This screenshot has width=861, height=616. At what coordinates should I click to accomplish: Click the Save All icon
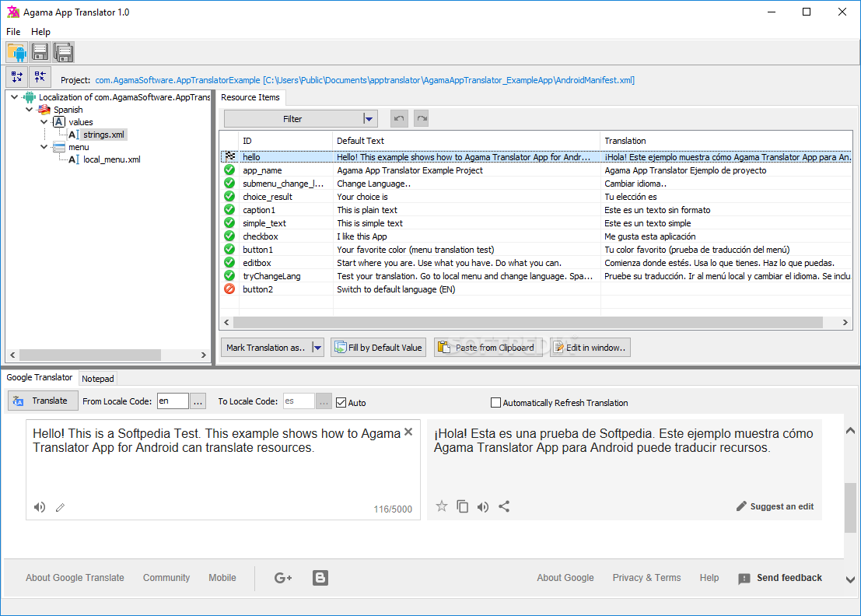pos(64,52)
